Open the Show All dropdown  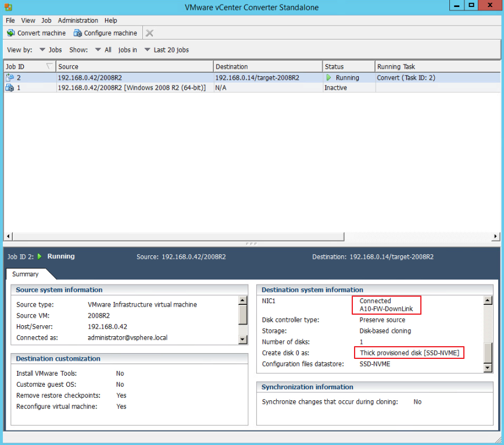point(103,50)
